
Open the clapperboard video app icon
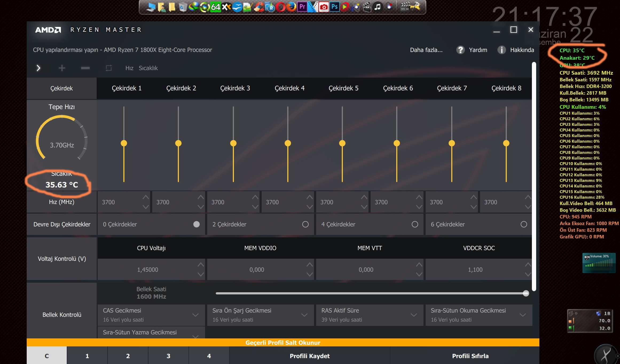[367, 7]
